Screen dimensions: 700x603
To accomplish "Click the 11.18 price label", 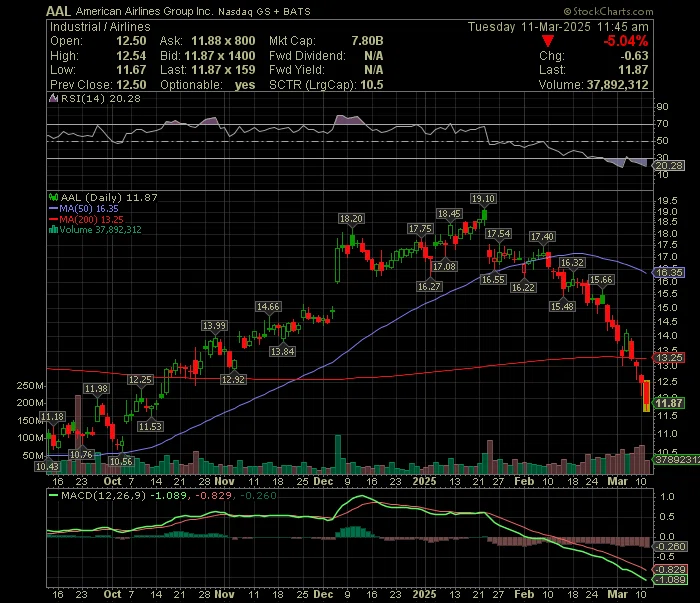I will pos(52,417).
